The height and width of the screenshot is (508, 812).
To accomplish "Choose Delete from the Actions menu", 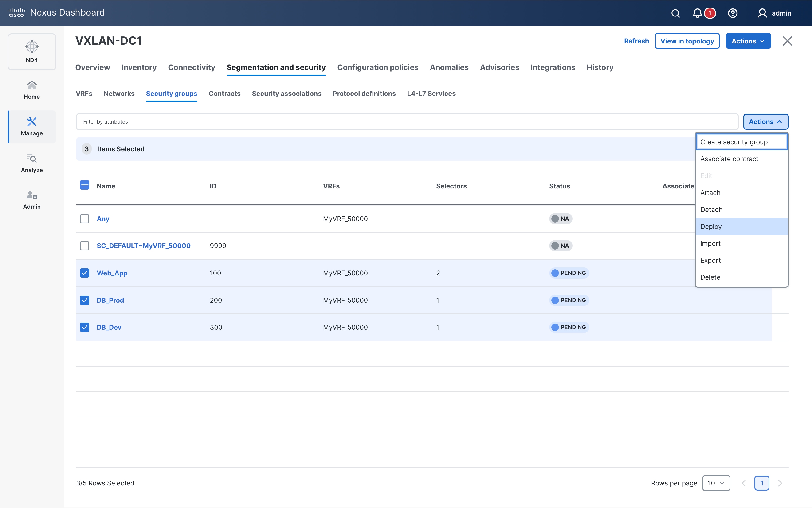I will tap(741, 277).
